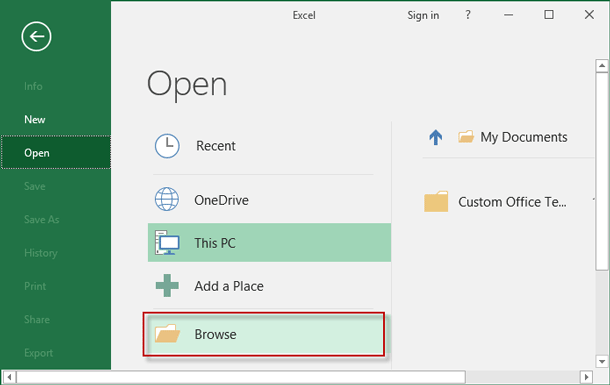610x385 pixels.
Task: Open the New tab in sidebar
Action: point(35,119)
